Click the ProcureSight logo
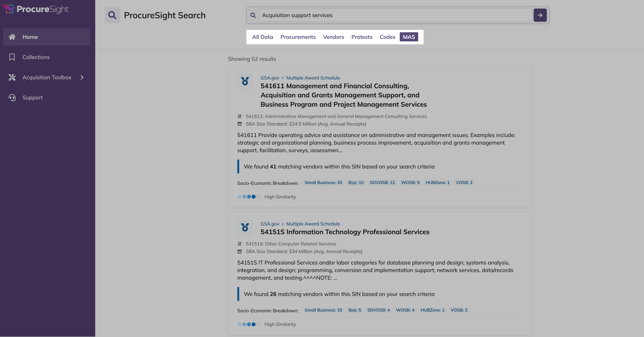Image resolution: width=644 pixels, height=337 pixels. click(x=36, y=9)
